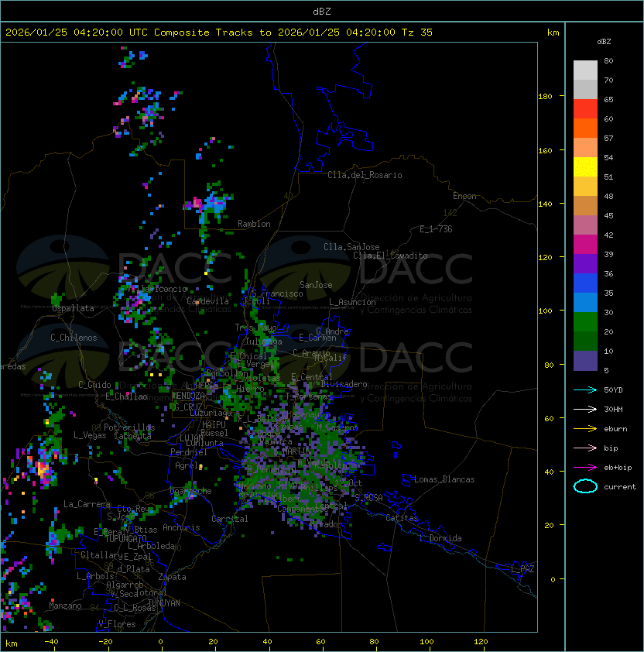Click the Encon map label
The image size is (644, 652).
pos(464,196)
